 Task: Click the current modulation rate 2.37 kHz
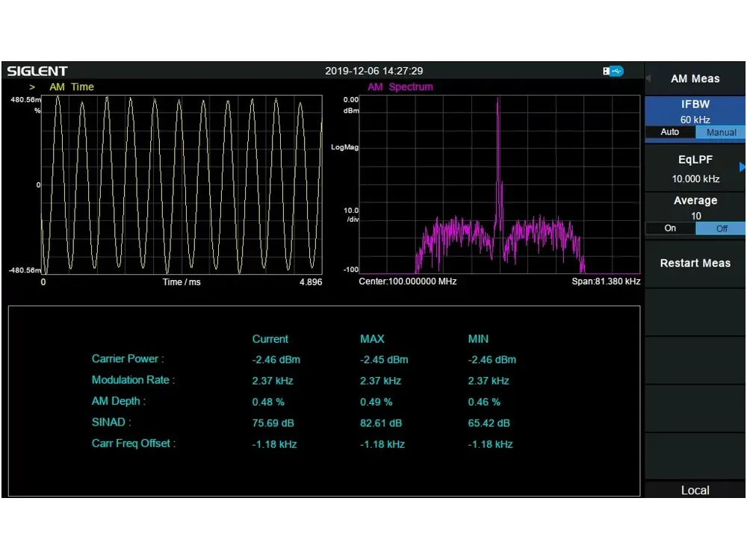273,381
